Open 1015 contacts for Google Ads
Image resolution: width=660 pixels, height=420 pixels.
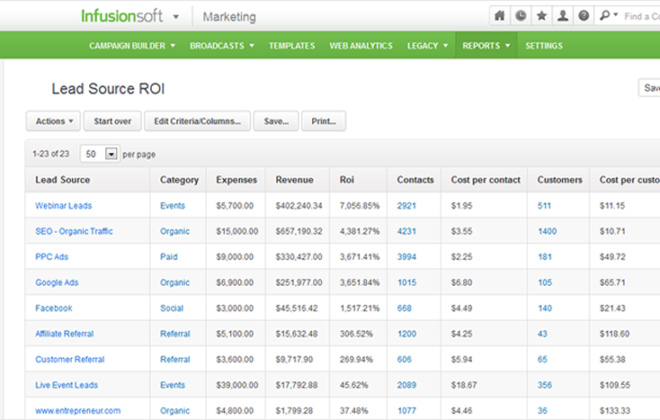(x=407, y=282)
